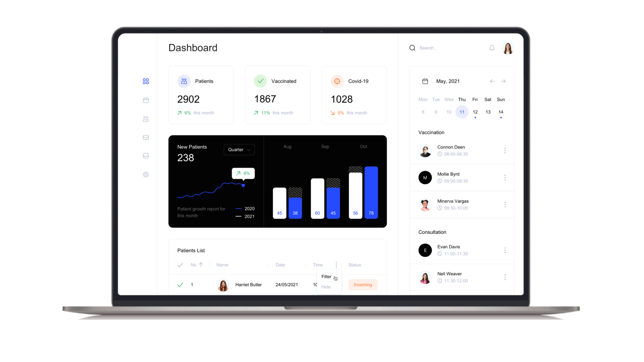
Task: Click the user profile avatar top right
Action: pyautogui.click(x=507, y=48)
